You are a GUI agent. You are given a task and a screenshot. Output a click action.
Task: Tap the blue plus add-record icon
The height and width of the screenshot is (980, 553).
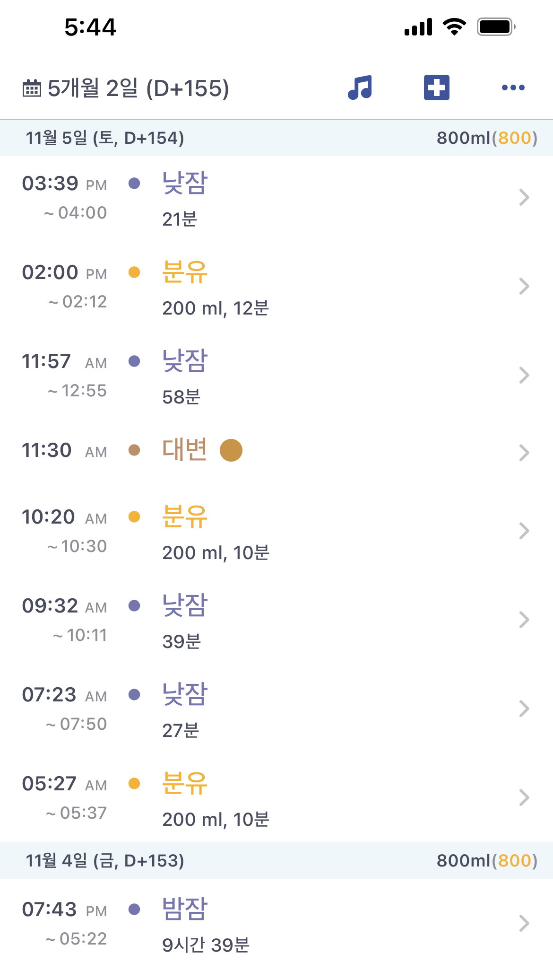(x=436, y=87)
